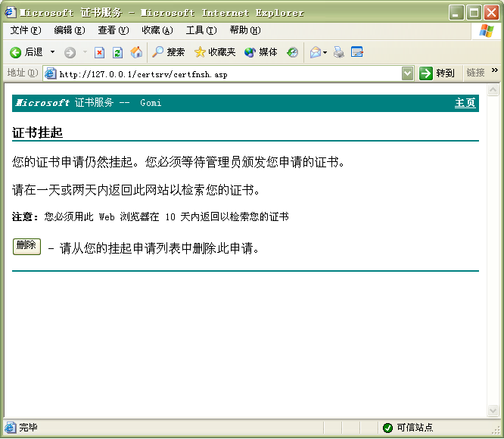Click the 删除 (Delete) button
The height and width of the screenshot is (439, 504).
[x=26, y=247]
